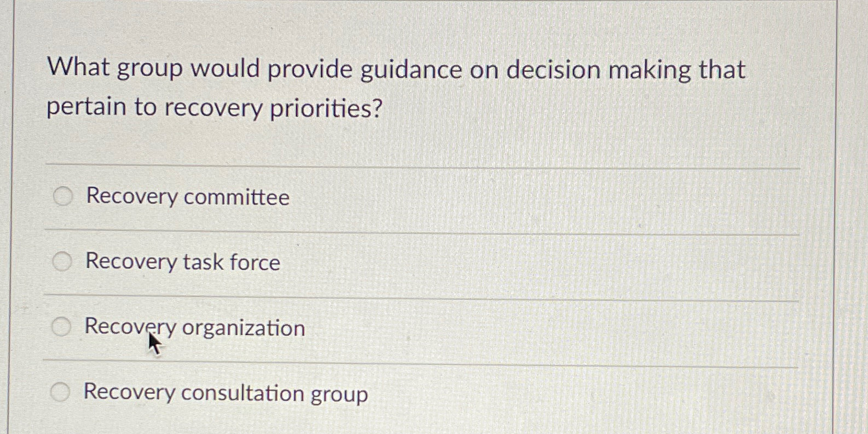
Task: Click the first answer row
Action: tap(383, 197)
